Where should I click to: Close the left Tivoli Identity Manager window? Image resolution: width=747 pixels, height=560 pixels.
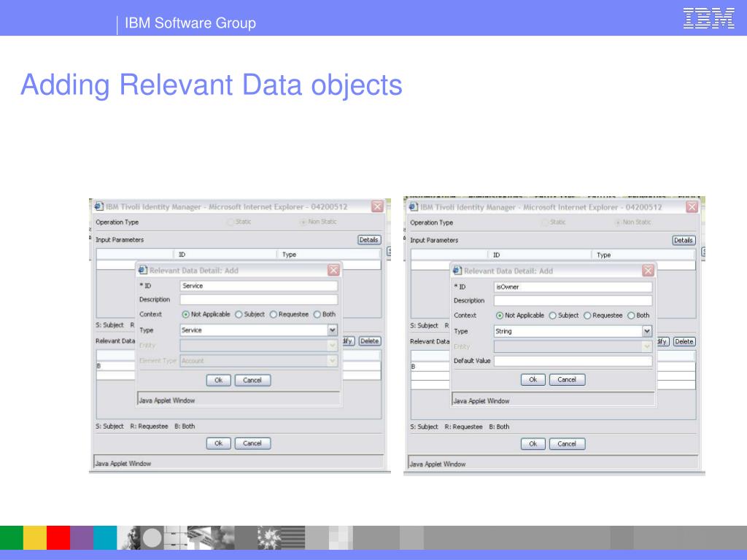point(377,206)
